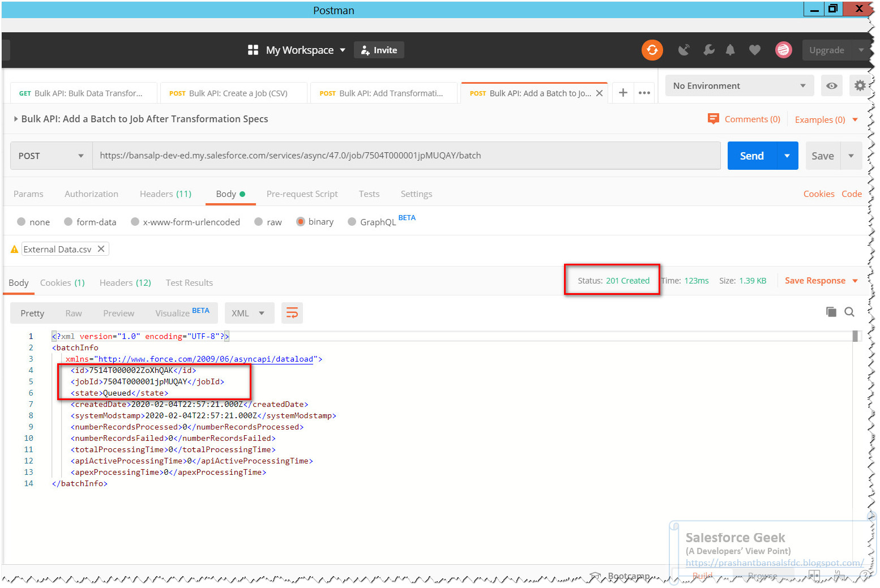
Task: Search within the response body
Action: tap(849, 312)
